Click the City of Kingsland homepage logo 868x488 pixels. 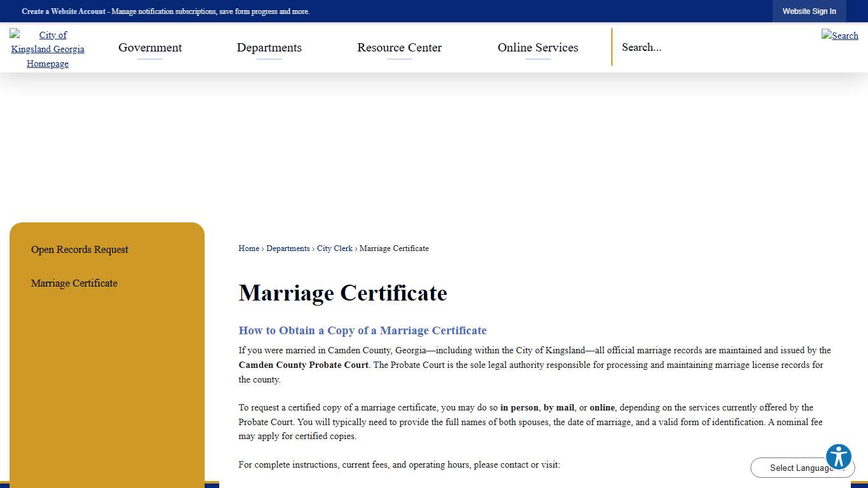[x=47, y=48]
